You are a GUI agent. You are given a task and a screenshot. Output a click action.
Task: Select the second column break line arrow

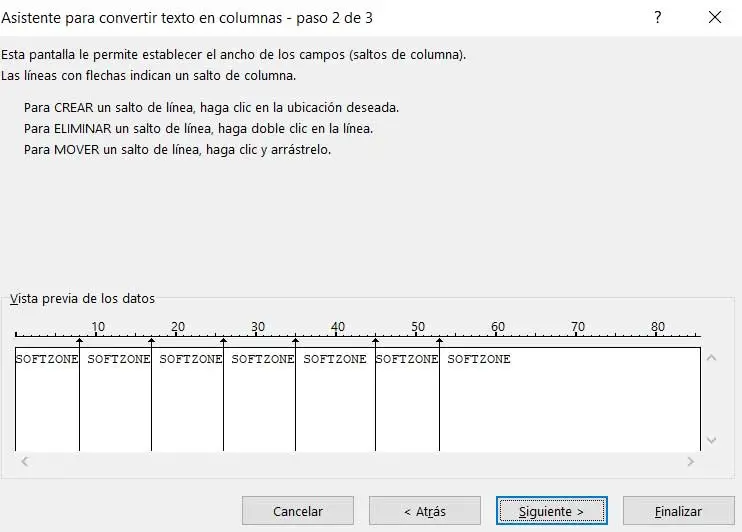click(x=151, y=343)
